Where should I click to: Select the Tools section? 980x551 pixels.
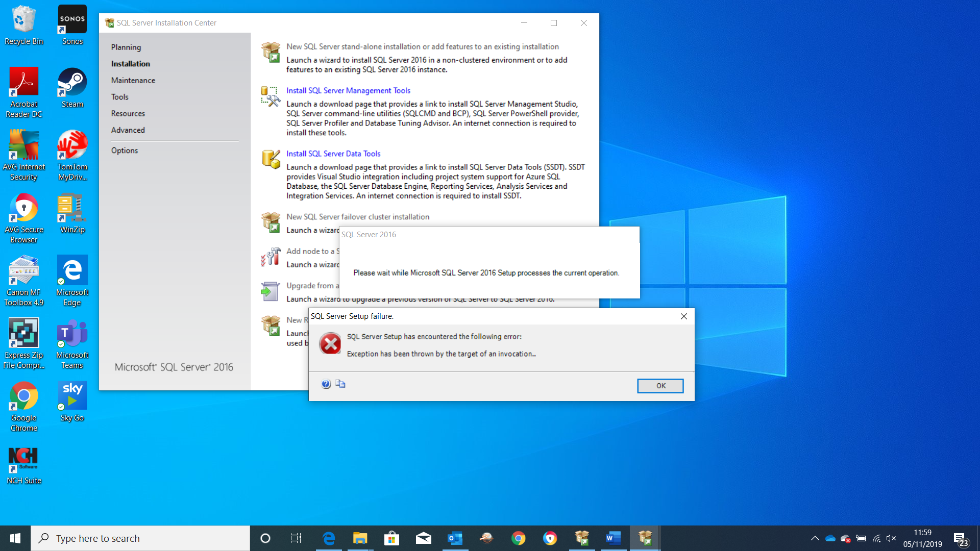(119, 96)
